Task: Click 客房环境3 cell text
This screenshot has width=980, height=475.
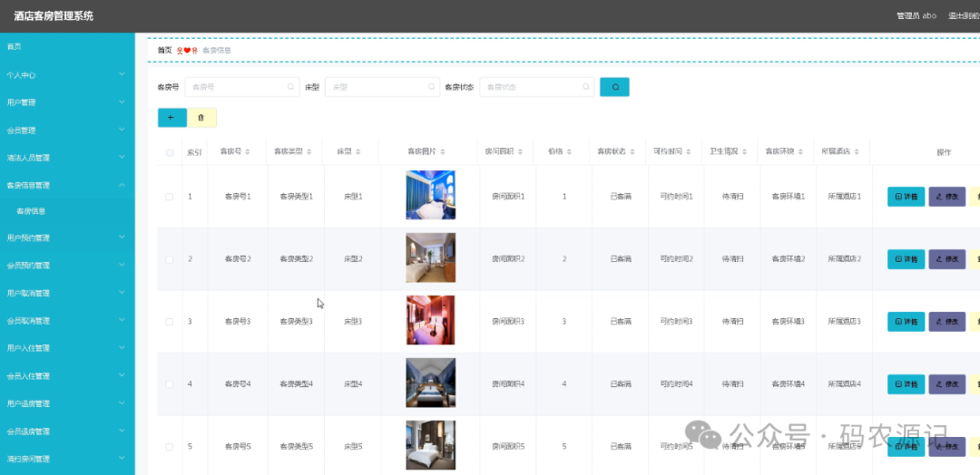Action: point(789,322)
